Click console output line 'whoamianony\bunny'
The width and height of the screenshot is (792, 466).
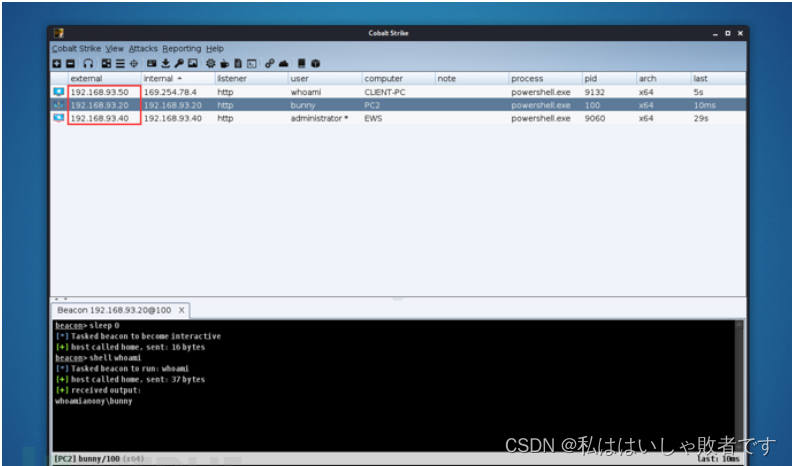pos(93,401)
